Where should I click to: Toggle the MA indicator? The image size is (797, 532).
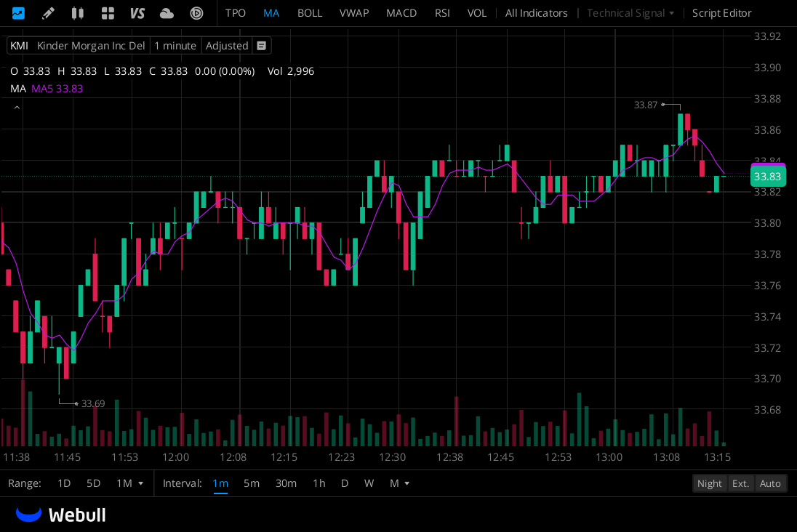tap(271, 13)
